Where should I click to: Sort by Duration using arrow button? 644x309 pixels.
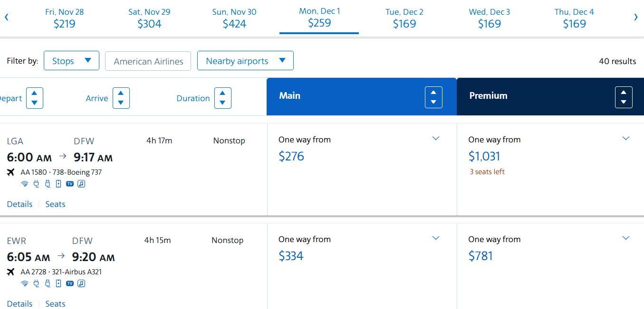point(222,98)
